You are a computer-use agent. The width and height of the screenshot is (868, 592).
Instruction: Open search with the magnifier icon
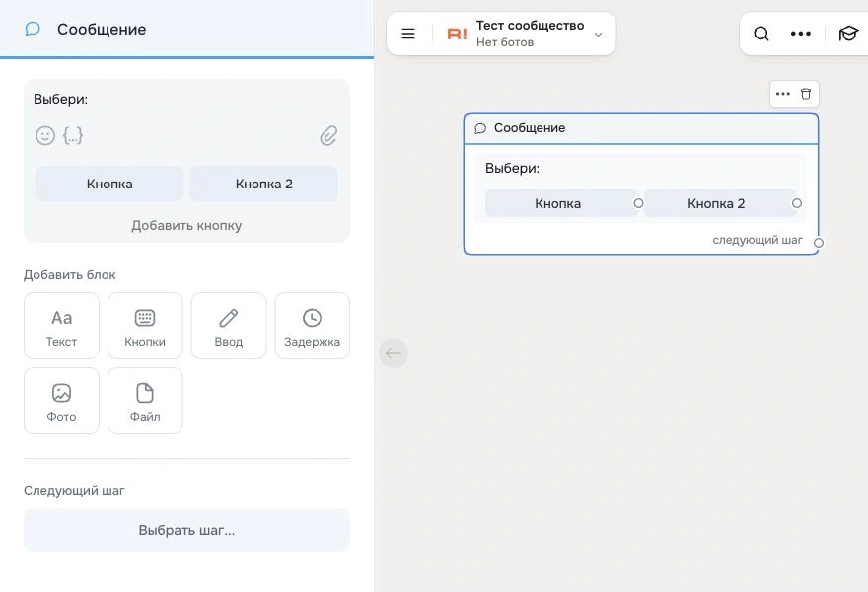pyautogui.click(x=761, y=34)
